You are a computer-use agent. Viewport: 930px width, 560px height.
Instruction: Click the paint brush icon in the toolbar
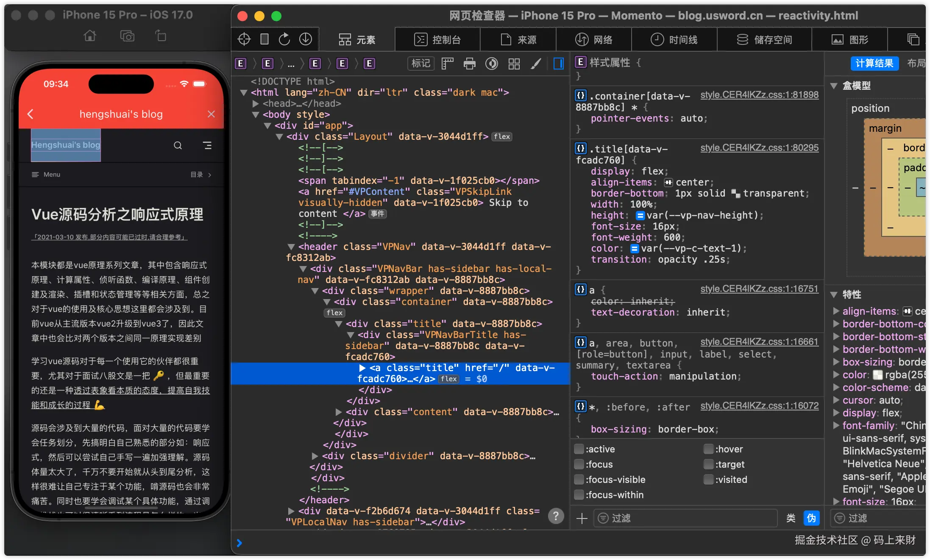pyautogui.click(x=536, y=64)
